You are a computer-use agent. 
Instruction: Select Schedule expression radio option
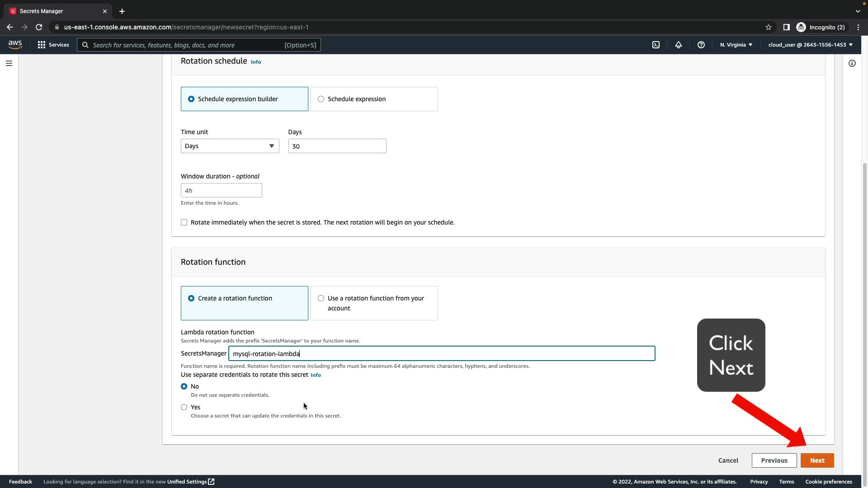tap(321, 99)
